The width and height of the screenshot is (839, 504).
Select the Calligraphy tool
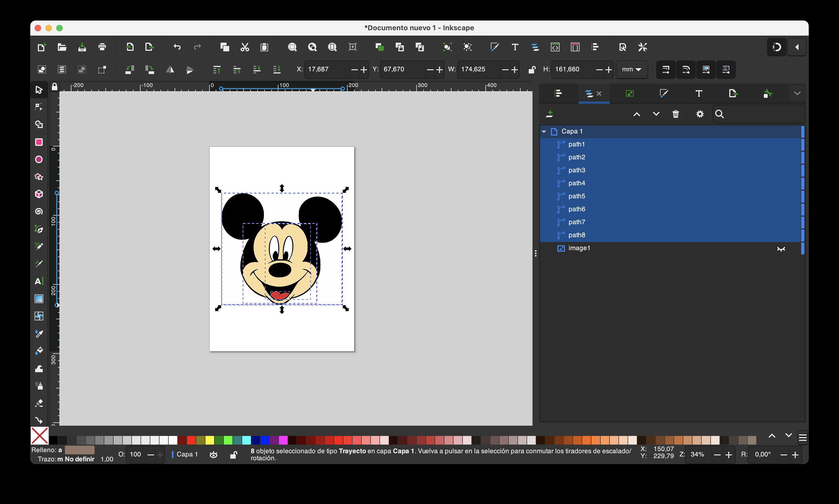[x=39, y=264]
